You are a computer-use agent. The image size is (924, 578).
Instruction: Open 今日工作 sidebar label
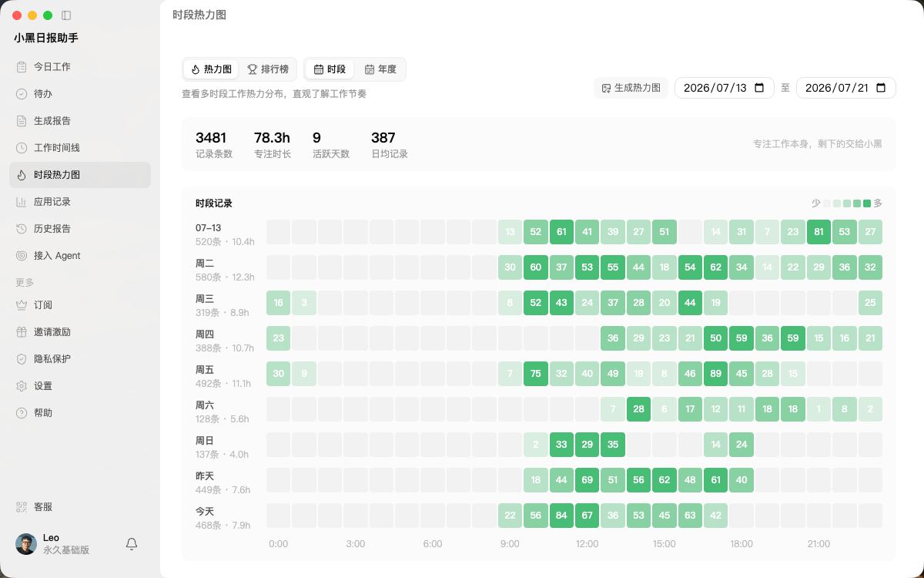pyautogui.click(x=52, y=67)
